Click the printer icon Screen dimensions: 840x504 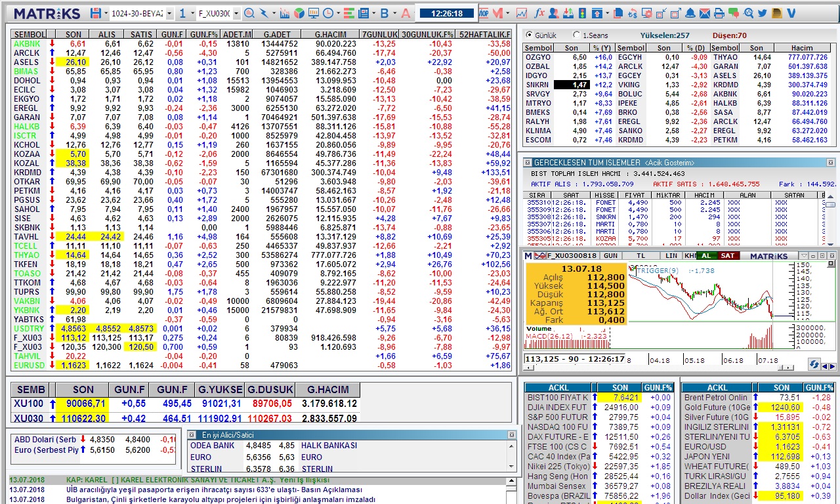click(719, 13)
